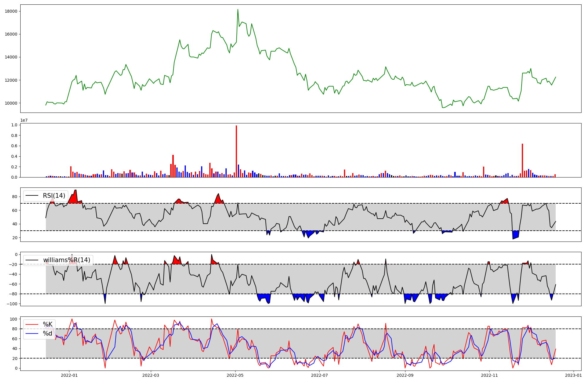This screenshot has height=382, width=588.
Task: Click the 2022-01 date tick label
Action: [x=69, y=375]
